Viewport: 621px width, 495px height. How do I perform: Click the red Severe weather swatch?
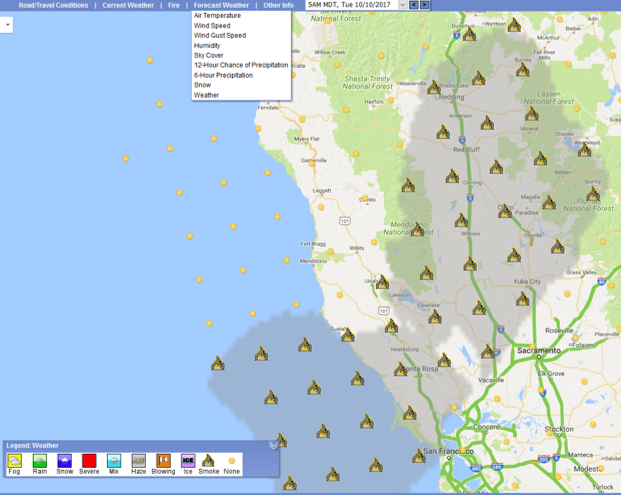click(x=89, y=461)
